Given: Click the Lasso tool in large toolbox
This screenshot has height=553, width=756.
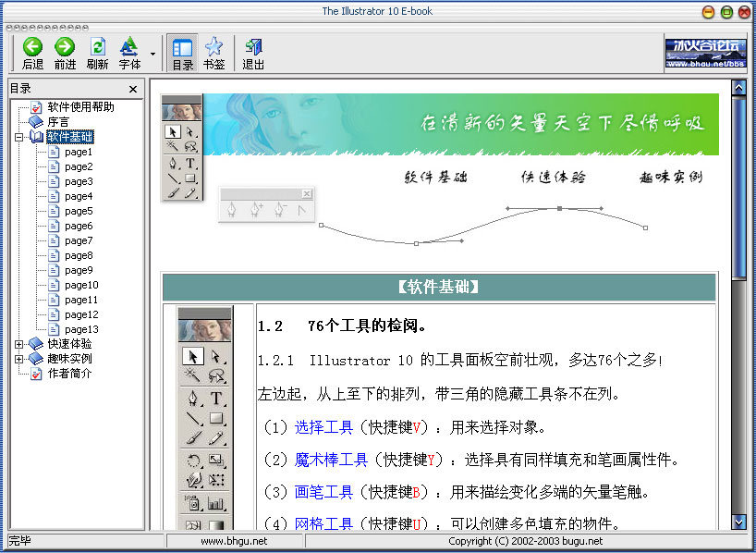Looking at the screenshot, I should [216, 375].
